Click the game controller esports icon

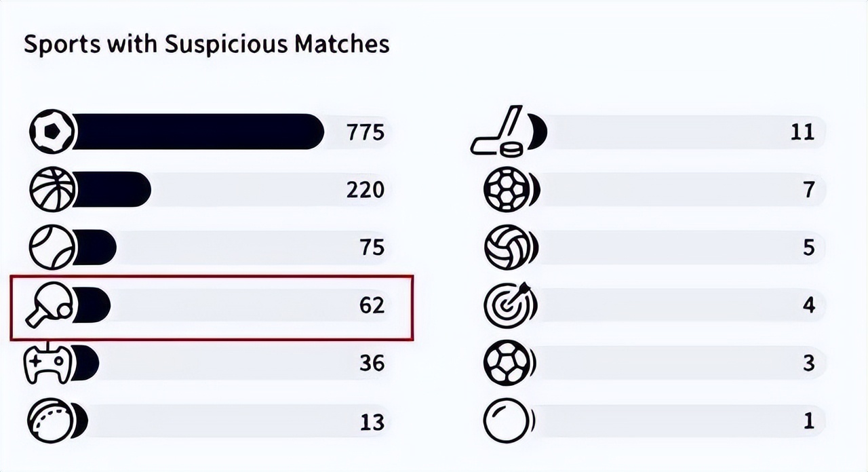pyautogui.click(x=48, y=363)
